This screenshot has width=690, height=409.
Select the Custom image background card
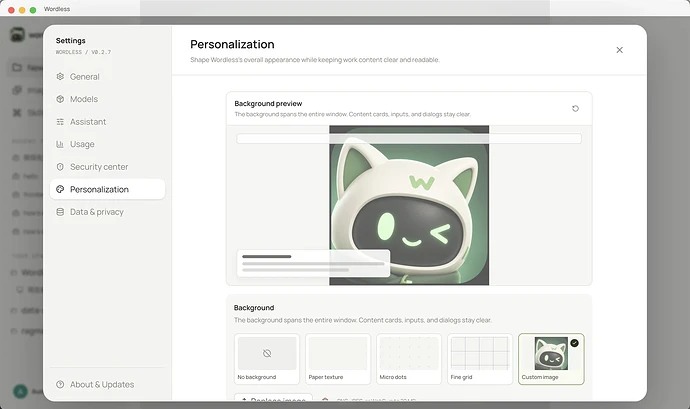click(x=551, y=359)
